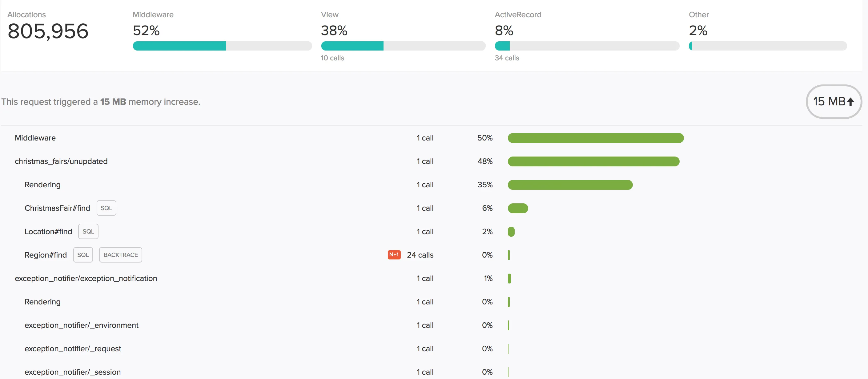This screenshot has width=868, height=379.
Task: Expand the christmas_fairs/unupdated row
Action: point(61,161)
